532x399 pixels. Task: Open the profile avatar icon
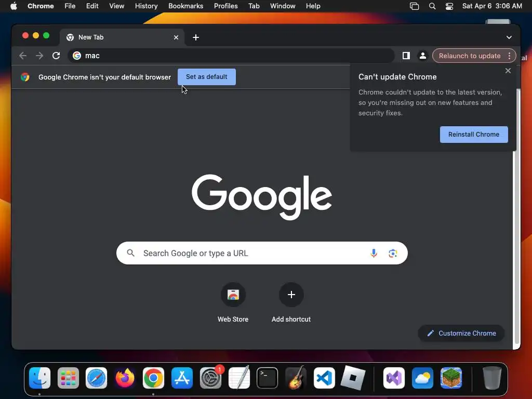pos(423,56)
